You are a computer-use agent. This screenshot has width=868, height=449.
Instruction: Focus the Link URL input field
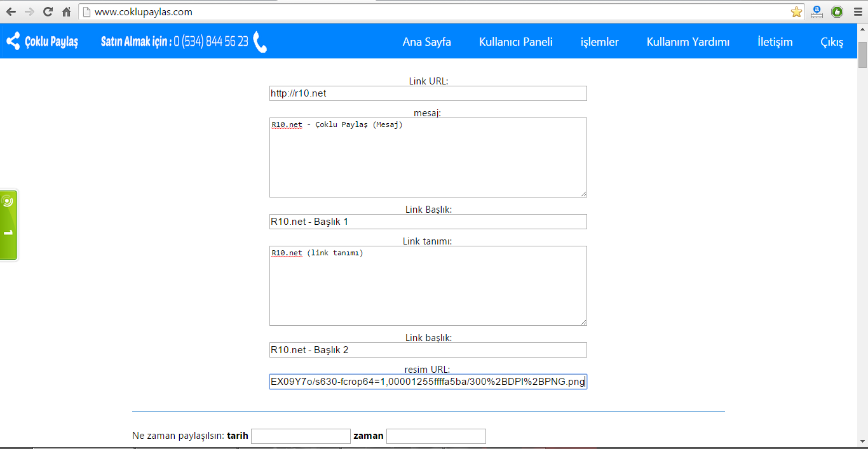tap(428, 93)
